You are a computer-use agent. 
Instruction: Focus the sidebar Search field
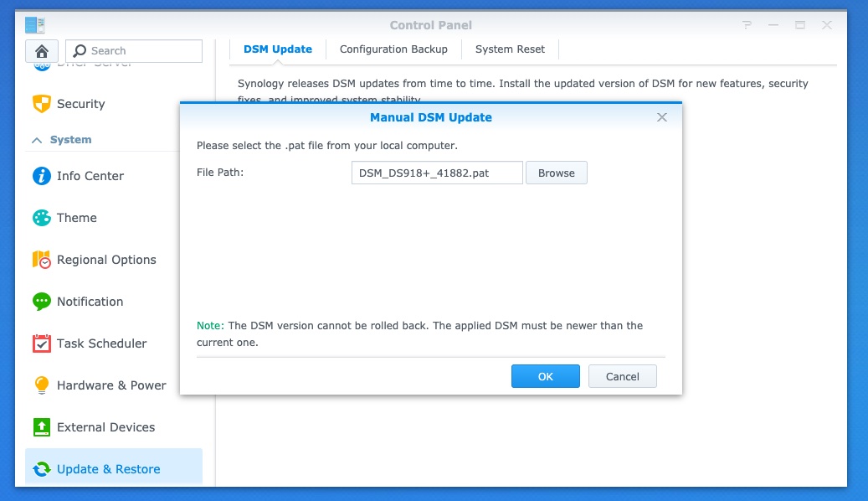[134, 51]
